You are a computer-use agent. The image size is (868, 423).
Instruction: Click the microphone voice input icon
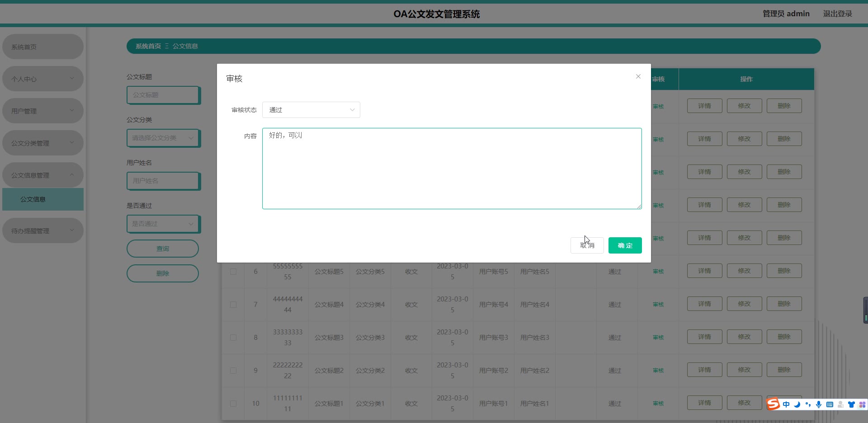coord(819,404)
